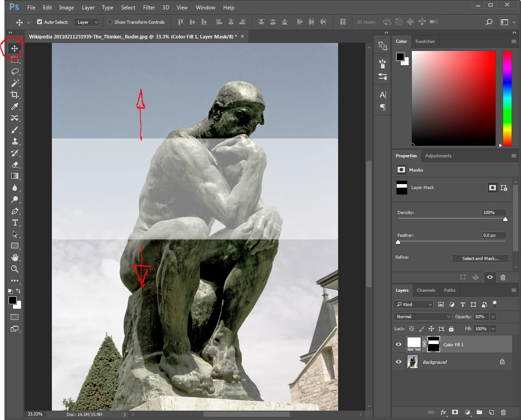Delete mask in Properties panel
Viewport: 521px width, 420px height.
click(503, 277)
